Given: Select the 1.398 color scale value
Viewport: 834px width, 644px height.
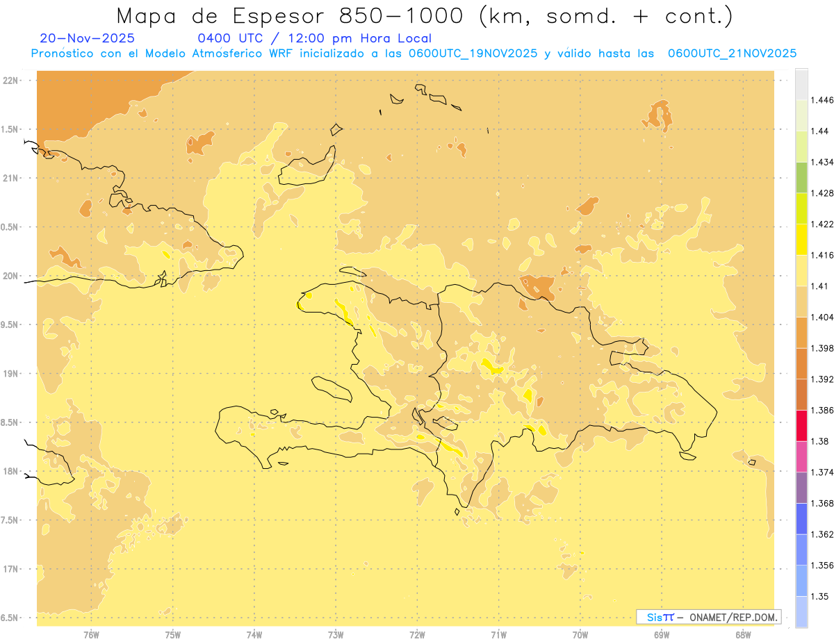Looking at the screenshot, I should click(x=822, y=348).
